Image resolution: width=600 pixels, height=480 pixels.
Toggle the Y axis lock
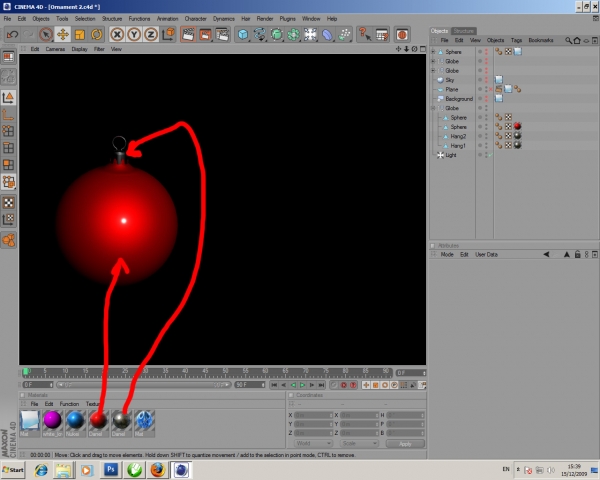(134, 34)
